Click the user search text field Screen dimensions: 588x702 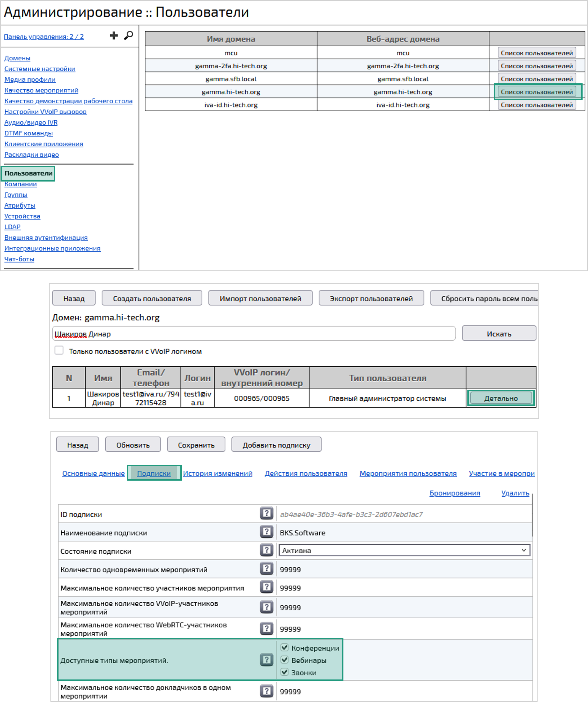pyautogui.click(x=254, y=334)
